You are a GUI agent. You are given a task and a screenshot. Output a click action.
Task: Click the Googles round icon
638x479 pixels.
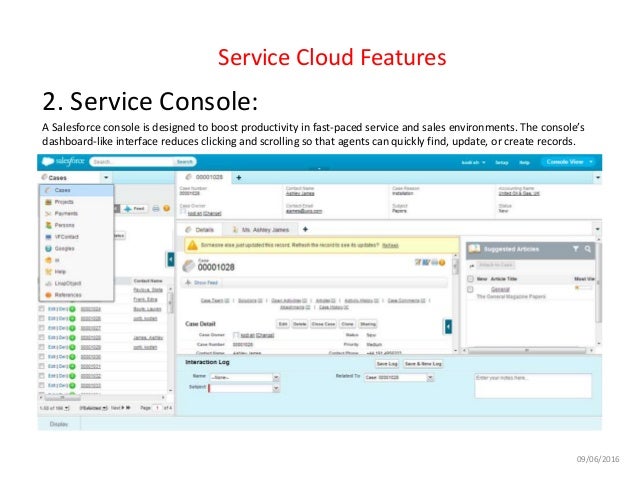[48, 248]
